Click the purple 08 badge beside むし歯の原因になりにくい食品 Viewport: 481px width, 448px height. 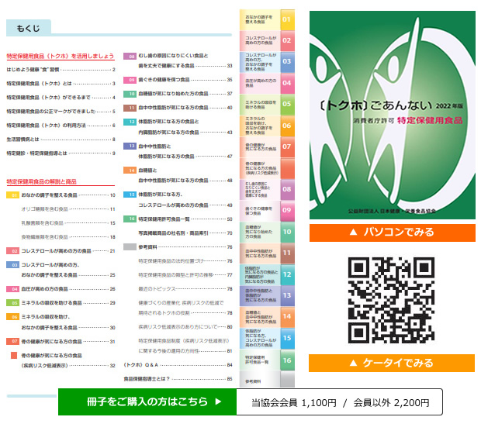point(130,56)
